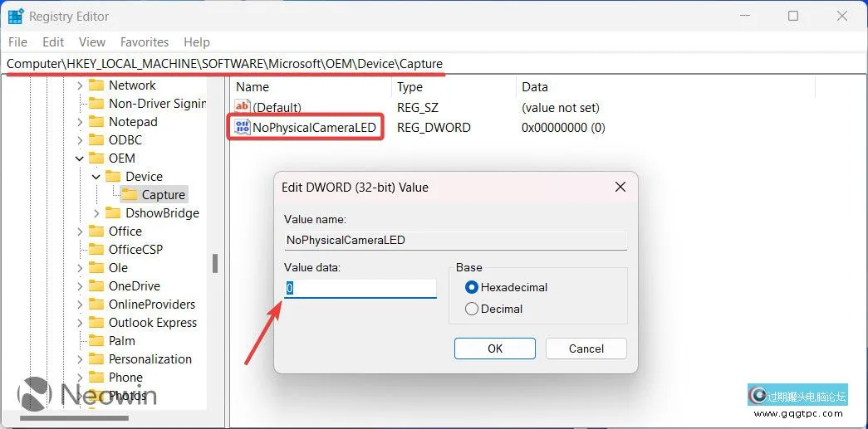The height and width of the screenshot is (429, 868).
Task: Expand the Outlook Express key
Action: [x=80, y=323]
